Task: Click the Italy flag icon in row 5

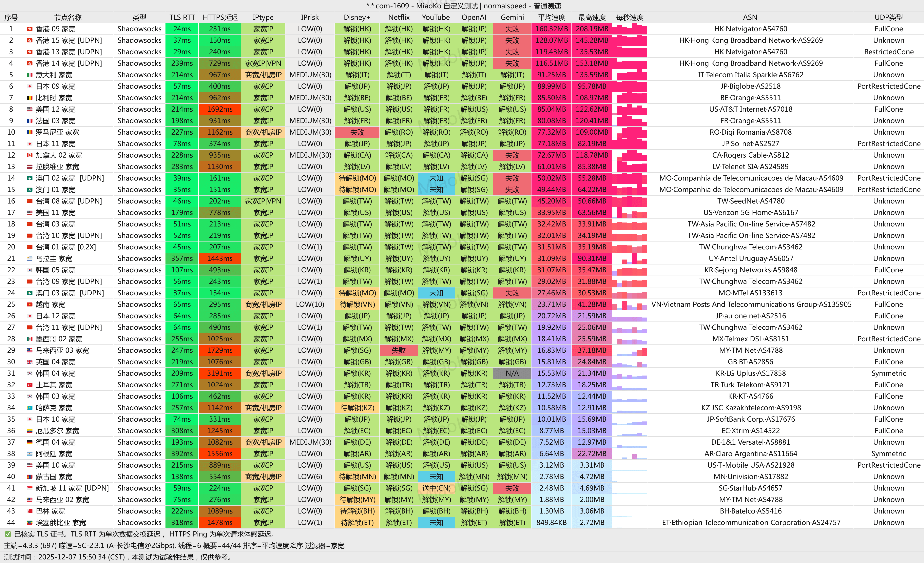Action: [x=29, y=75]
